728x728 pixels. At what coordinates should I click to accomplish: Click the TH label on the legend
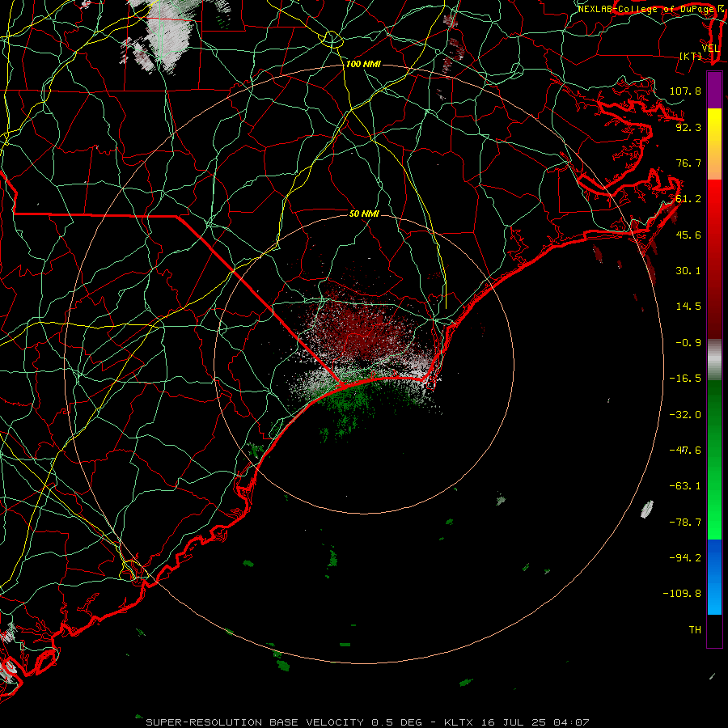[695, 630]
